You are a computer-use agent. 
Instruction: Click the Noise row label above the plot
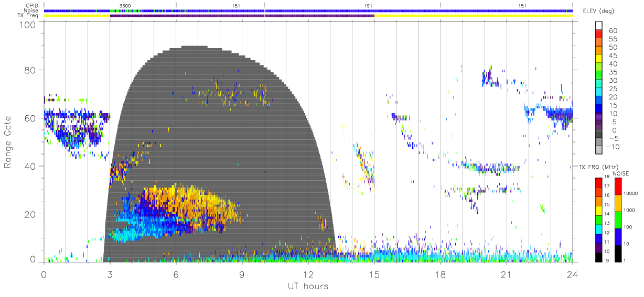31,10
